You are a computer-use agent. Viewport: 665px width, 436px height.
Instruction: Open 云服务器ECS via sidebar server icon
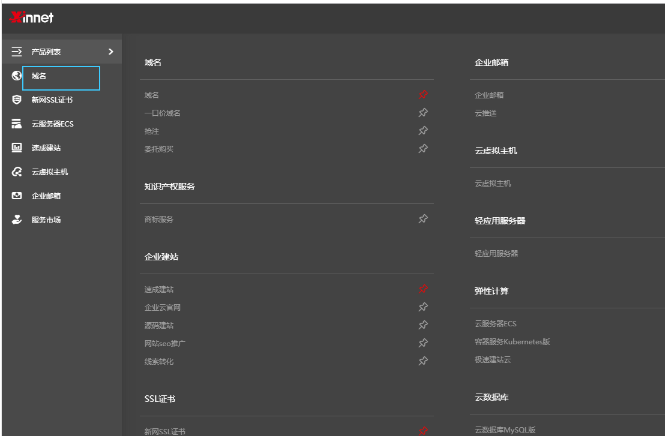(17, 123)
